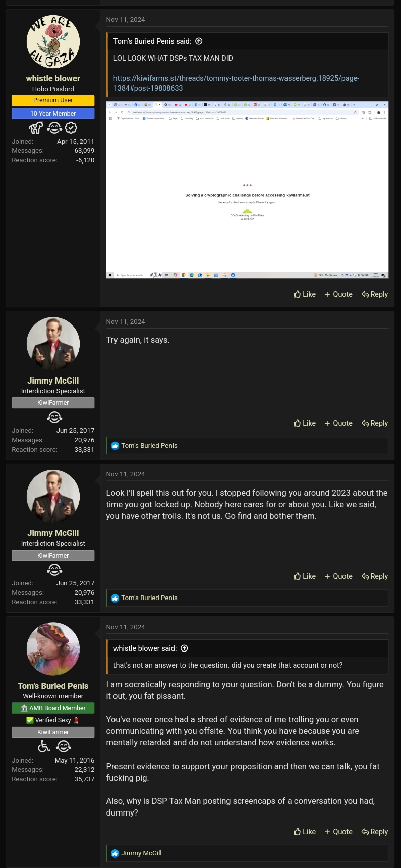
Task: Like whistle blower's post with the thumbs-up
Action: pyautogui.click(x=305, y=294)
